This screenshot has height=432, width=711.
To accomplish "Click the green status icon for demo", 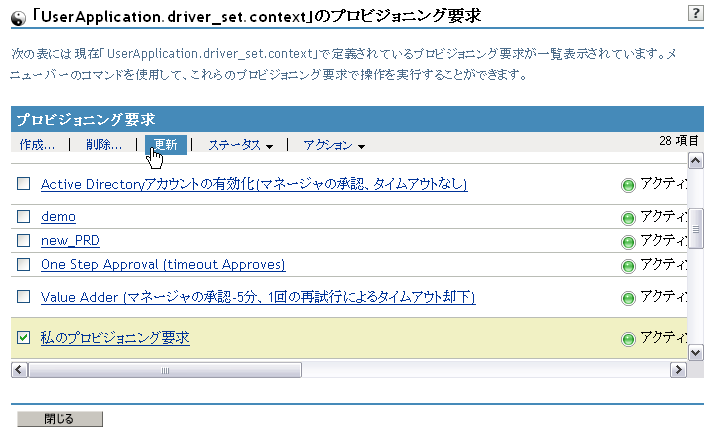I will coord(628,217).
